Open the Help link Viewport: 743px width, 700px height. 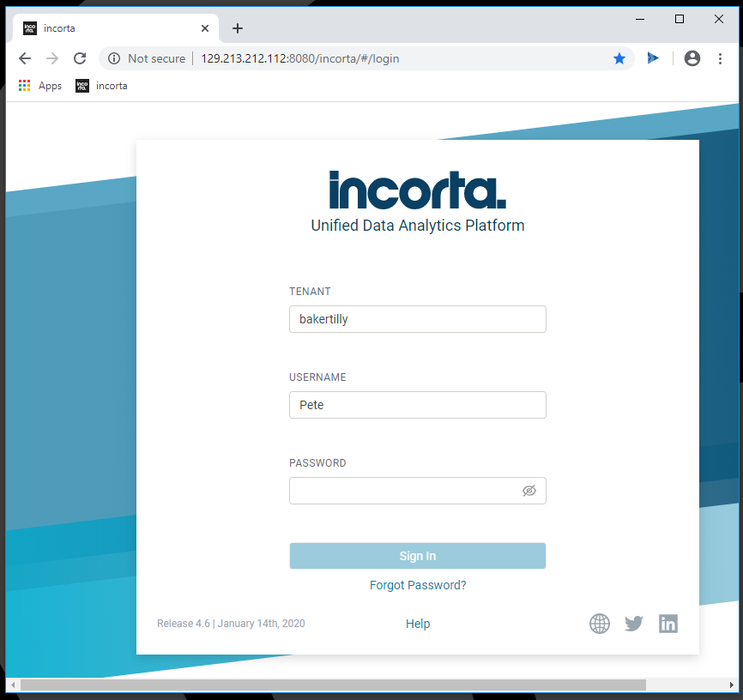click(418, 624)
